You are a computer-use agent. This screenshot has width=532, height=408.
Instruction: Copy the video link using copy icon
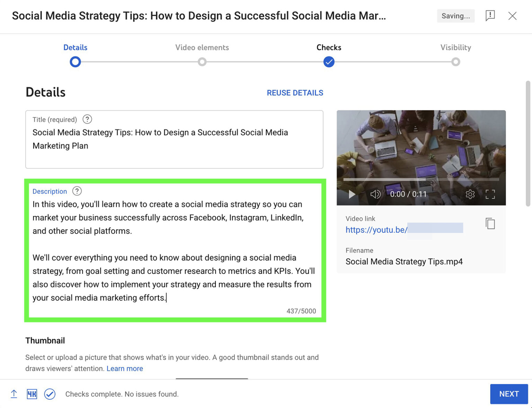(x=490, y=224)
